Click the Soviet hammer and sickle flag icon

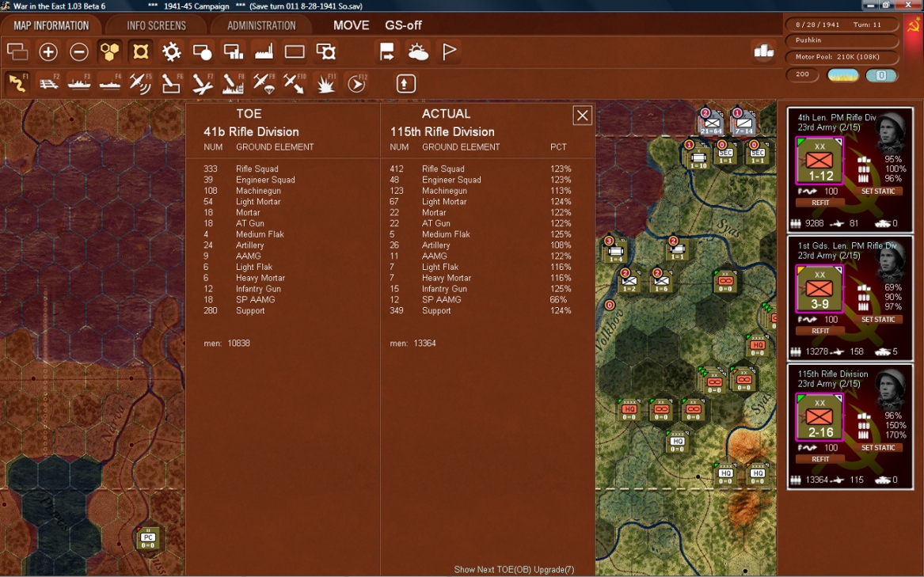pyautogui.click(x=914, y=25)
